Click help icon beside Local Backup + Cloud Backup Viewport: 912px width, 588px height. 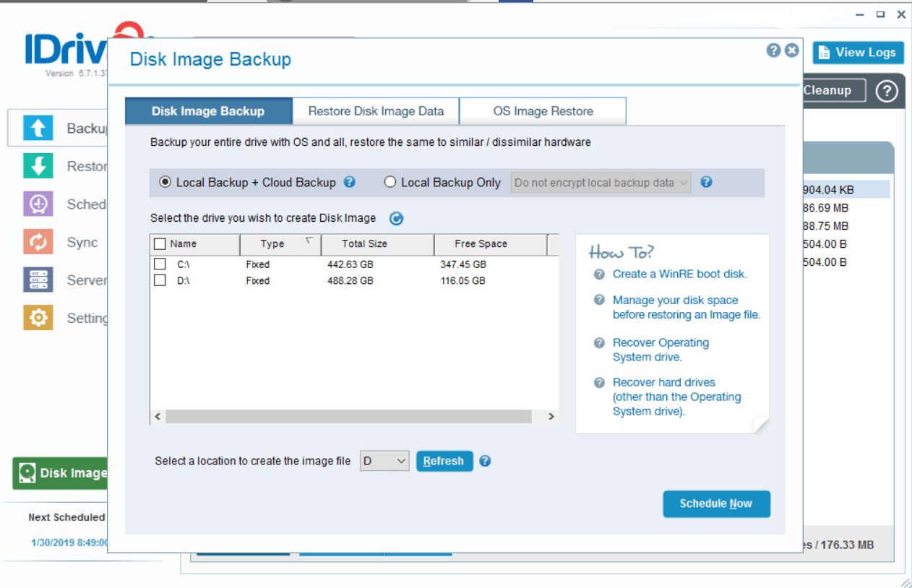(x=349, y=182)
